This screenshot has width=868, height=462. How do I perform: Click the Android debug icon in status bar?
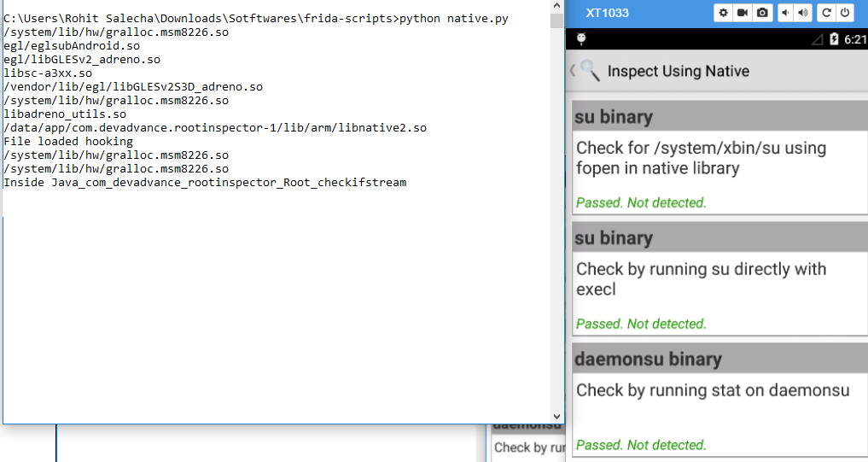tap(581, 39)
